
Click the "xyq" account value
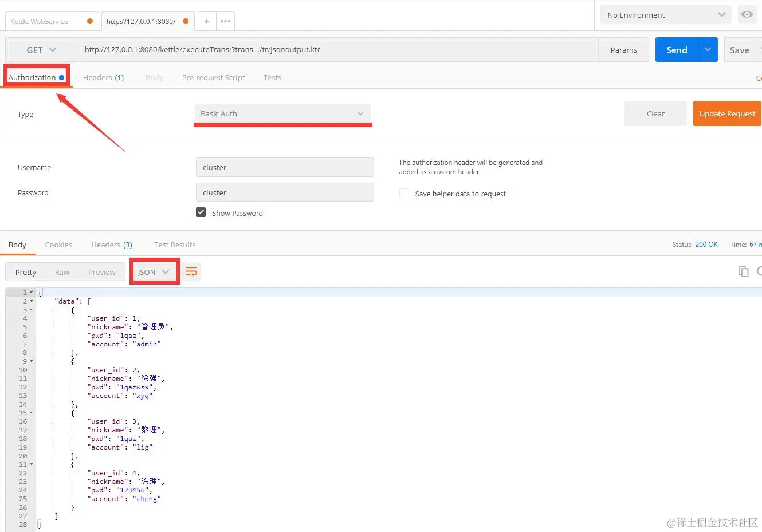tap(143, 396)
